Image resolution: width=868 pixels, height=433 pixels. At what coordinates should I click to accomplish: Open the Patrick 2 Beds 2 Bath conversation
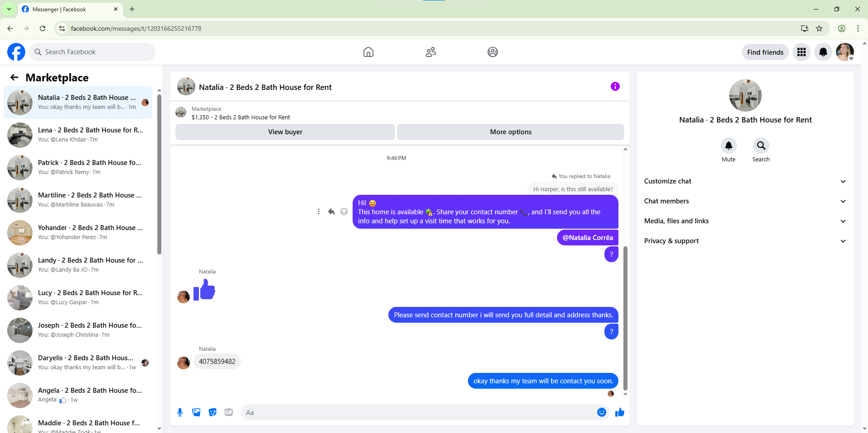[x=78, y=167]
